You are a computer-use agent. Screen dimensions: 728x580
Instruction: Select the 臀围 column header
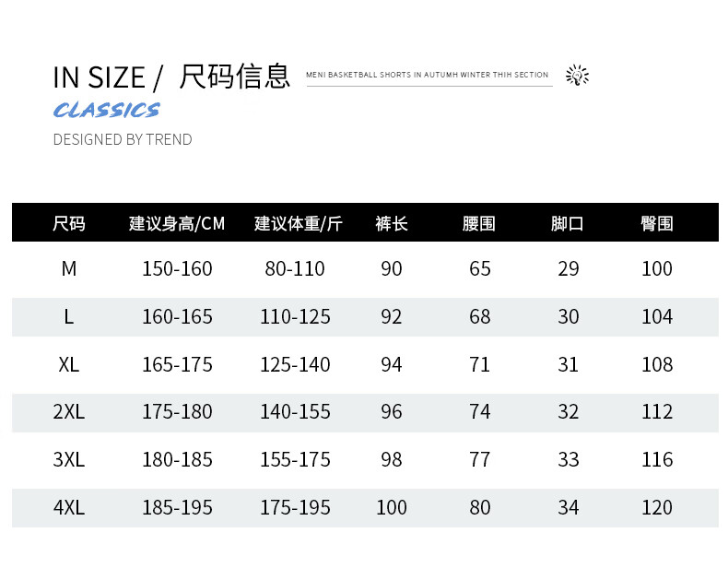pos(656,223)
